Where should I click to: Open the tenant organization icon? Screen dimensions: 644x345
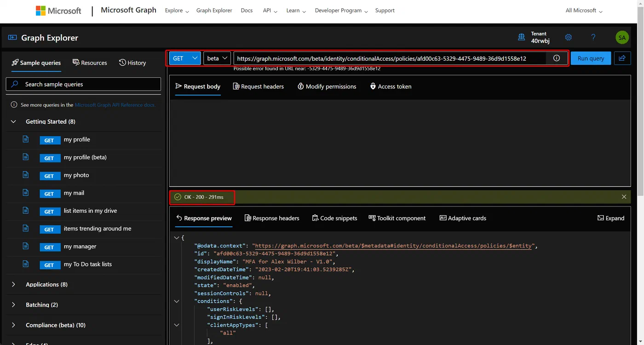(x=522, y=37)
